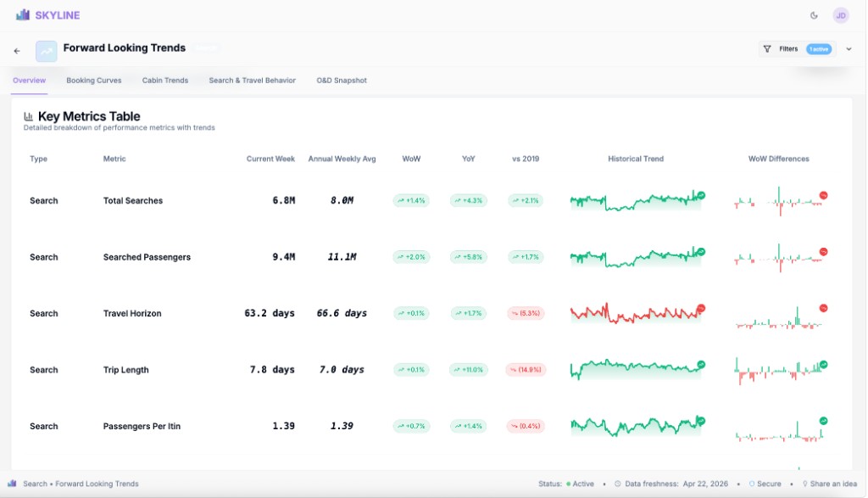This screenshot has height=498, width=868.
Task: Expand the chevron next to Filters
Action: coord(849,49)
